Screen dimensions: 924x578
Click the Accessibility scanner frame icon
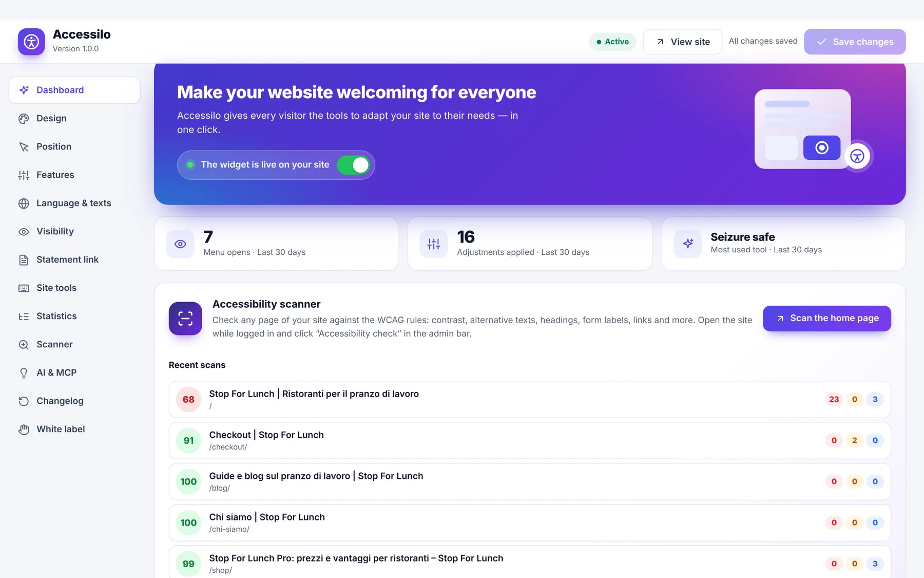pos(185,319)
